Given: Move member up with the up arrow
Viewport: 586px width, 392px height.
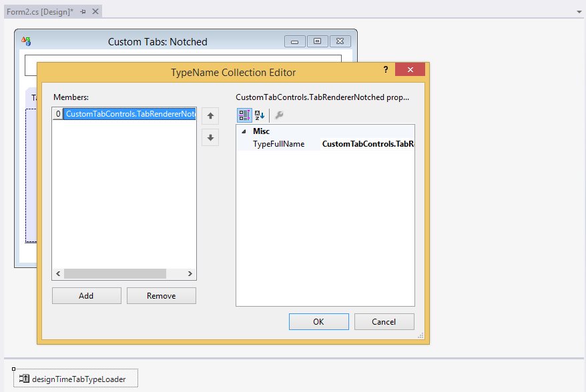Looking at the screenshot, I should click(210, 116).
